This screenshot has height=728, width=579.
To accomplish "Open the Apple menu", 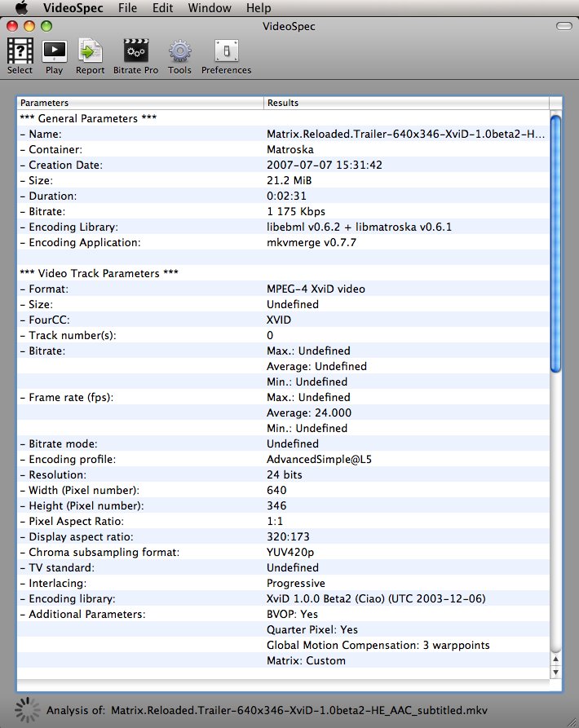I will 21,7.
